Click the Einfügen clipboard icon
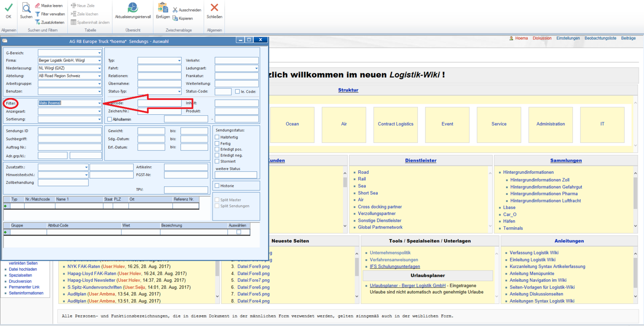Image resolution: width=644 pixels, height=326 pixels. click(163, 7)
